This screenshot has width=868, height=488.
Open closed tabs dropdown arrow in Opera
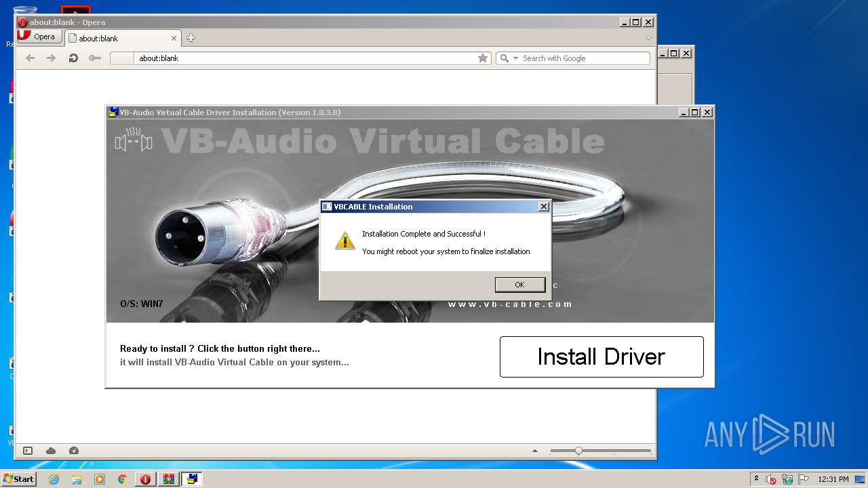648,38
